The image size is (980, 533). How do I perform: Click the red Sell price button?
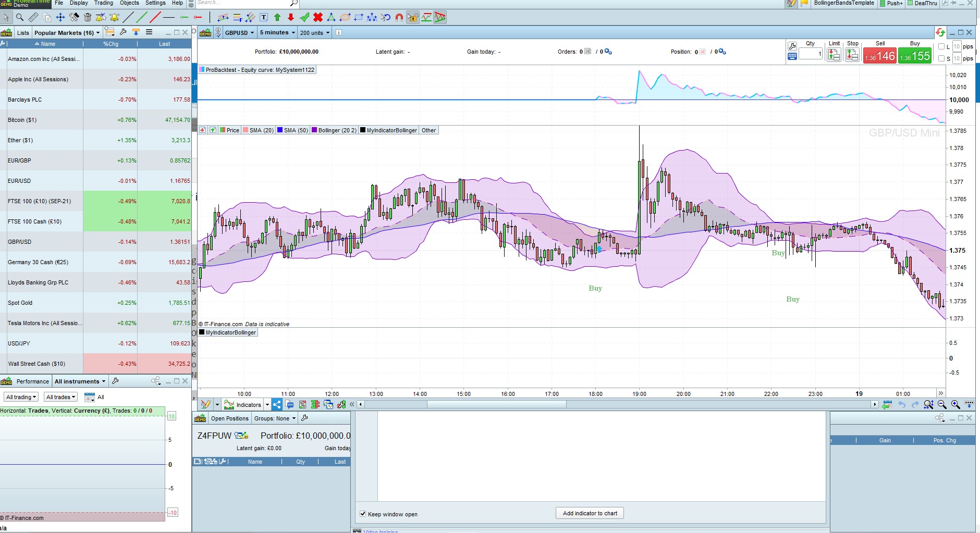(x=879, y=55)
